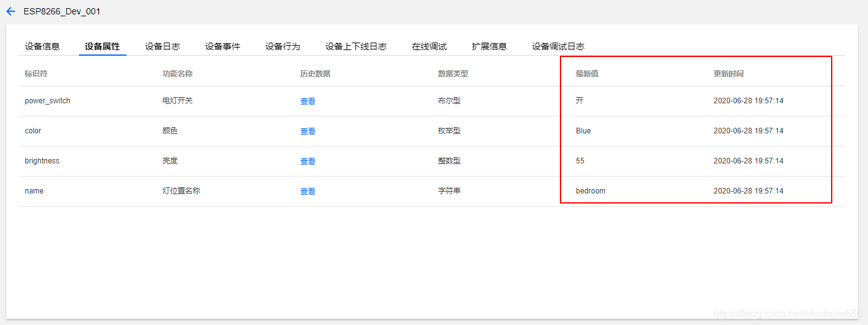The height and width of the screenshot is (325, 868).
Task: Select the 设备属性 tab
Action: [x=102, y=46]
